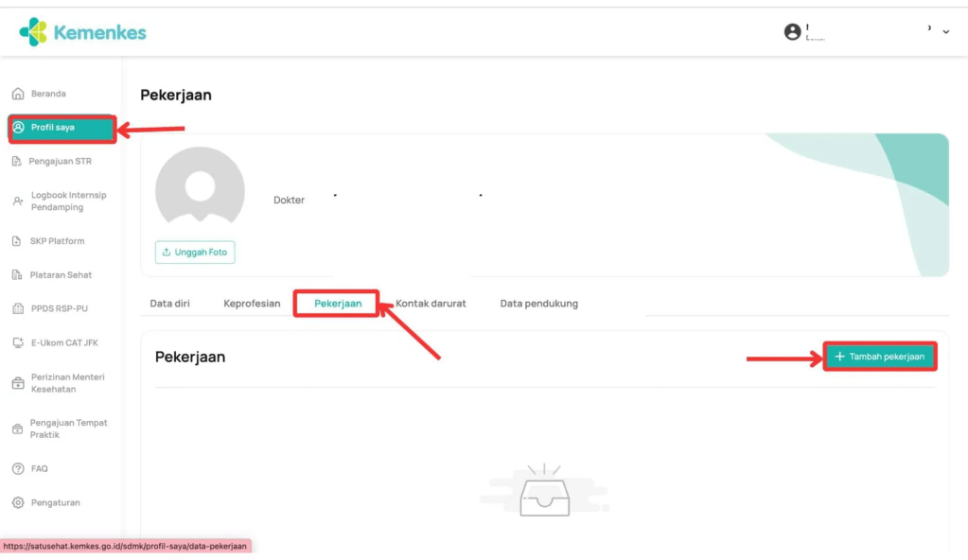Click the Perizinan Menteri Kesehatan icon
The height and width of the screenshot is (560, 968).
point(17,383)
